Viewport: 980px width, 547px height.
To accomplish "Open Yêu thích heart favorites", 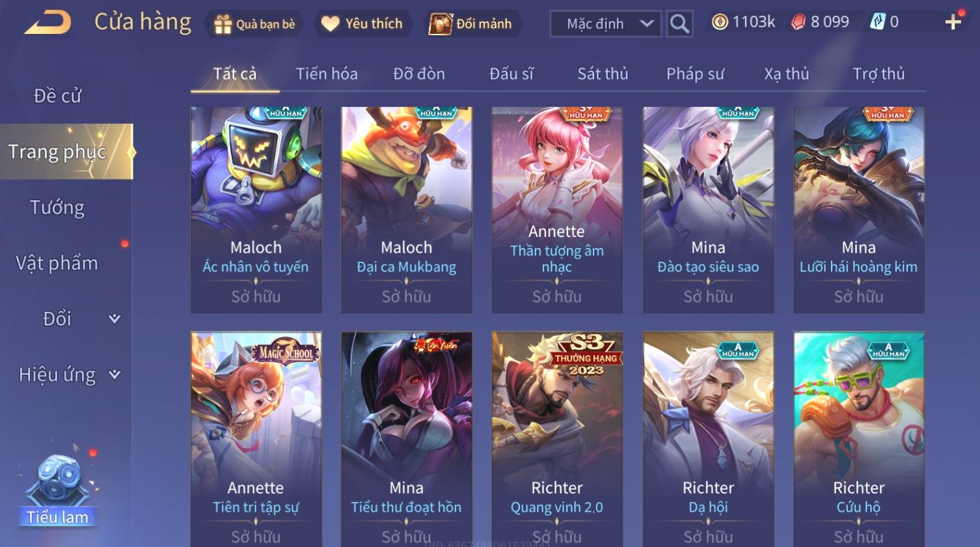I will [x=331, y=24].
